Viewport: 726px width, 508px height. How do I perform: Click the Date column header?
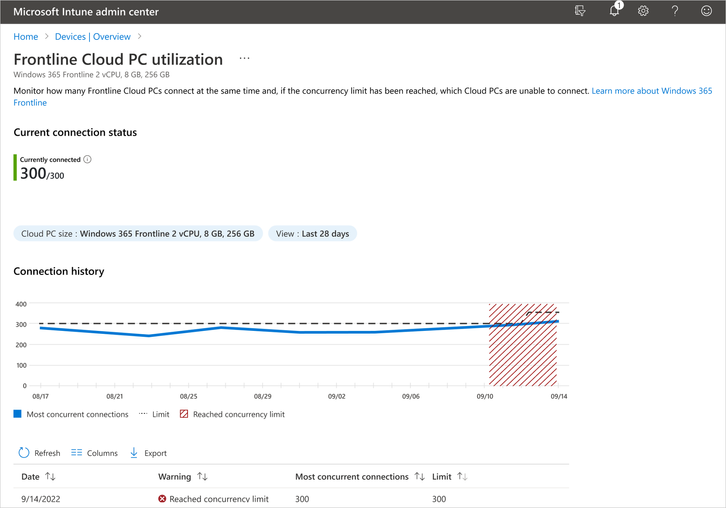point(31,477)
